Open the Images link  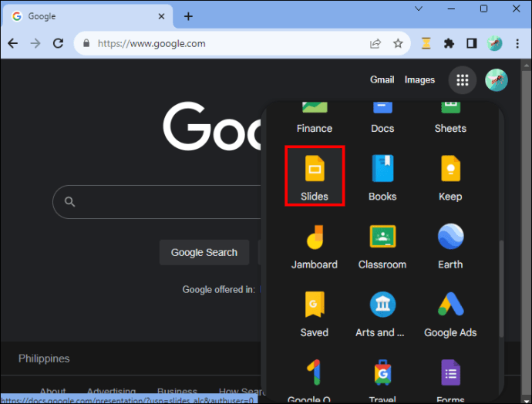tap(419, 79)
